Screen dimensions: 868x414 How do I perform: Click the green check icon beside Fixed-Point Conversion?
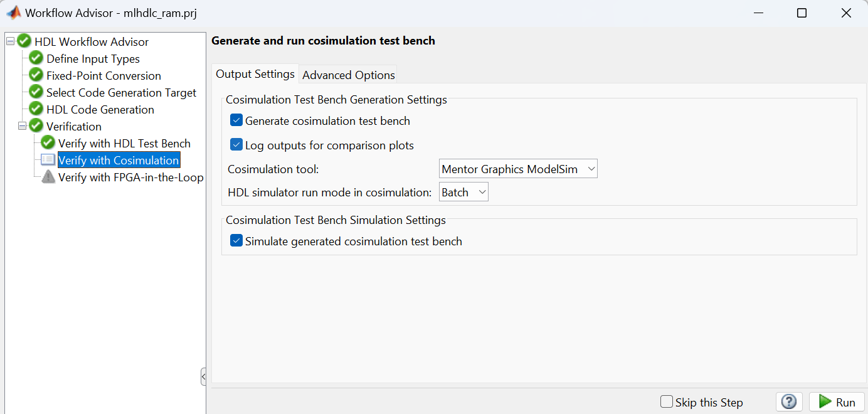click(36, 76)
